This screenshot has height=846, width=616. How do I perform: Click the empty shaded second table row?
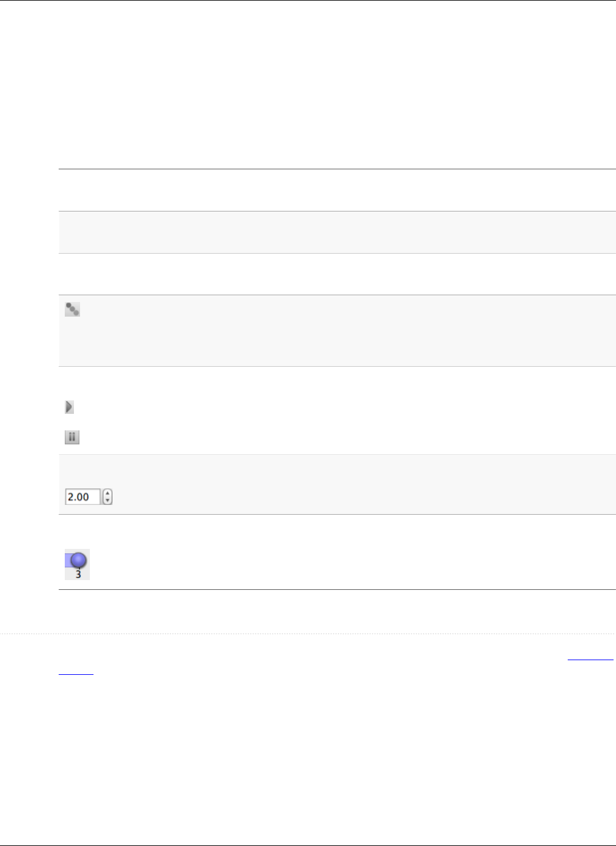coord(337,232)
